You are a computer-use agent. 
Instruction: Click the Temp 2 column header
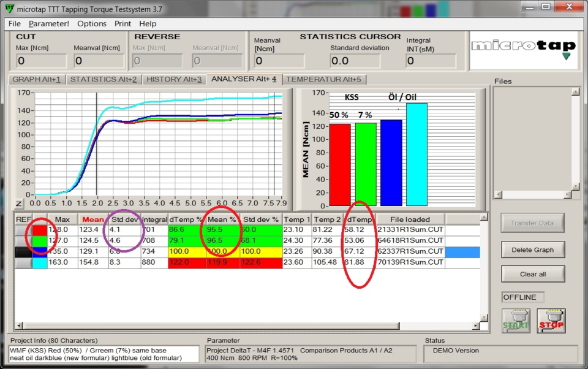pyautogui.click(x=327, y=219)
